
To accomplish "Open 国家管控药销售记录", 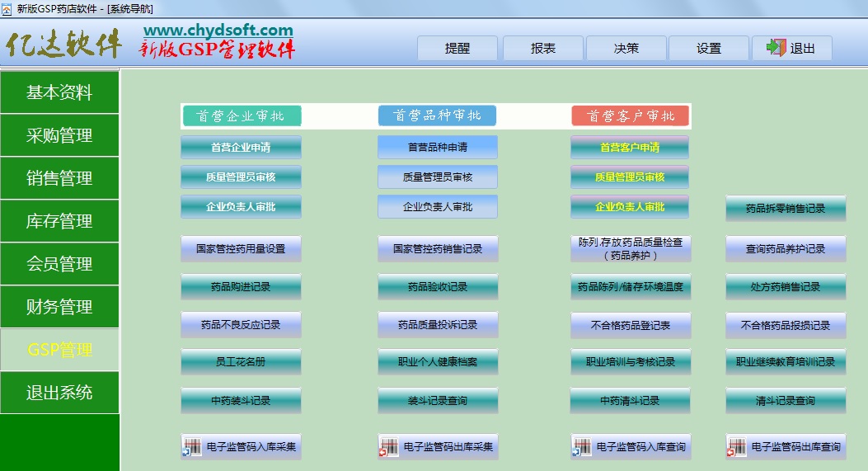I will 438,249.
